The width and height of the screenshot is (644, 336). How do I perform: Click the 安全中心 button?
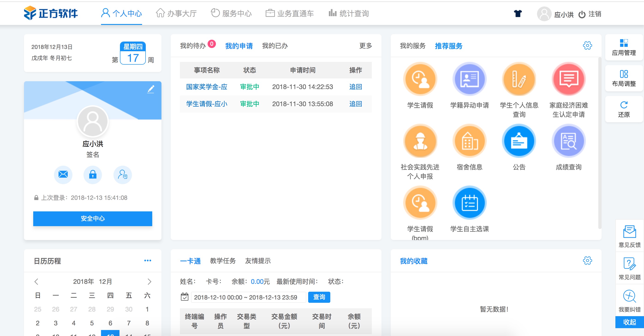92,218
